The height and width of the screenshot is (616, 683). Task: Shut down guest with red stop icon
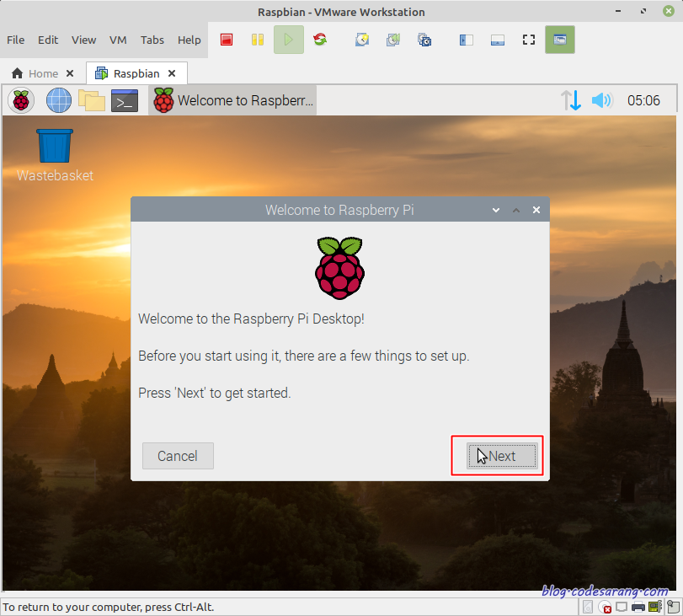227,40
